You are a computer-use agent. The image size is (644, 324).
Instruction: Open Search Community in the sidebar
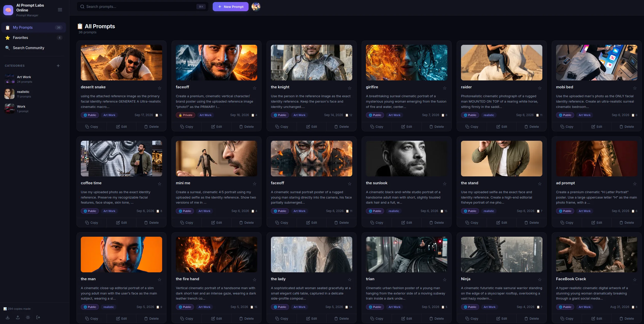click(x=34, y=48)
